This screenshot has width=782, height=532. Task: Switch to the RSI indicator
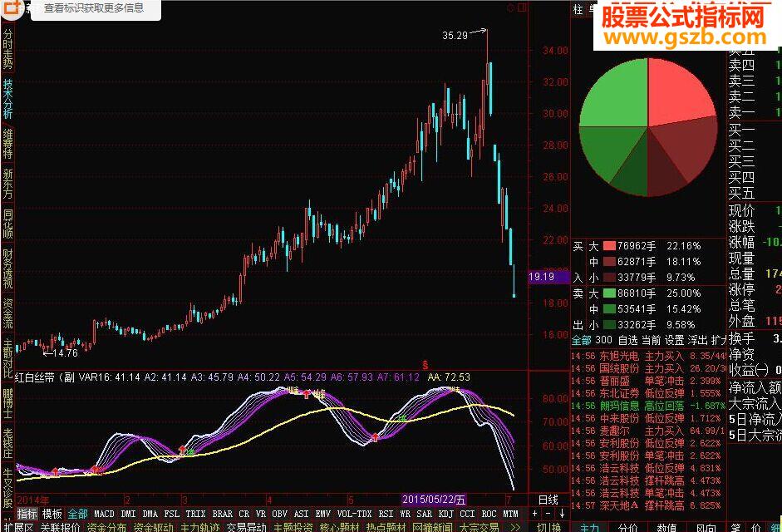tap(386, 514)
